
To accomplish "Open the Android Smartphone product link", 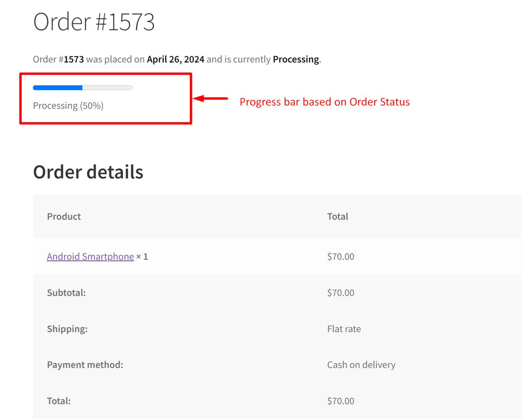I will 90,257.
